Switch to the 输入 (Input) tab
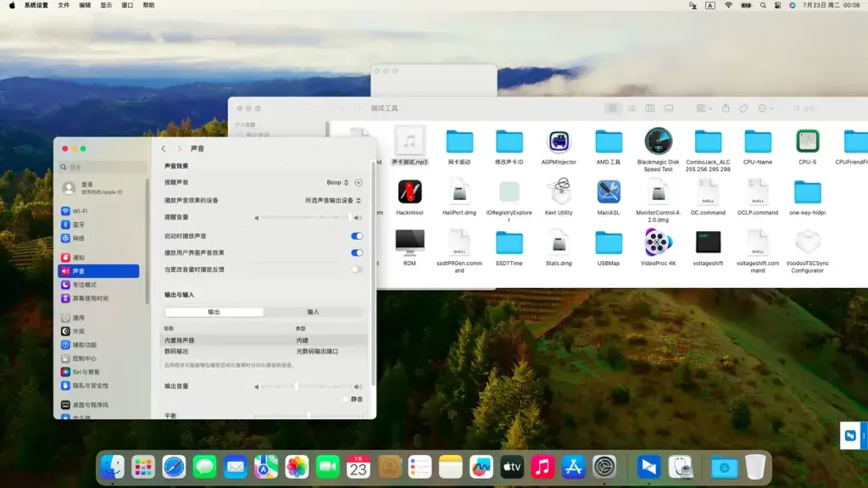This screenshot has height=488, width=868. 313,312
